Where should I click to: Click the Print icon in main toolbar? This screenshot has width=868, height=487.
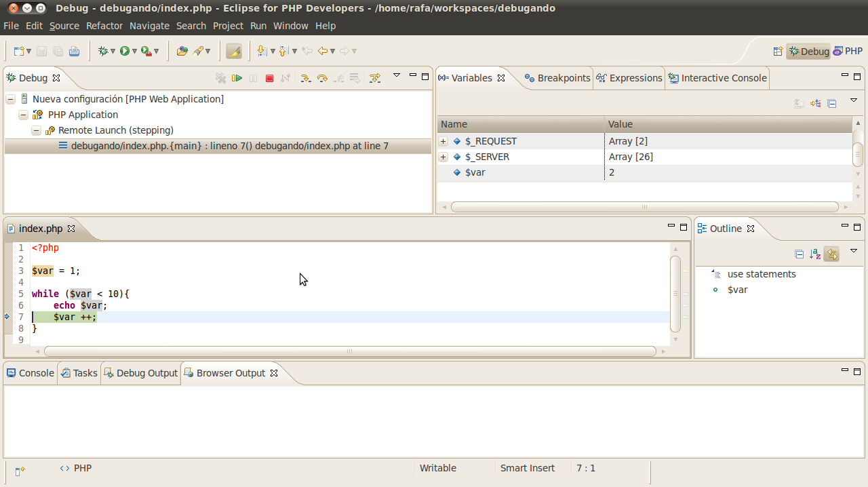click(74, 51)
